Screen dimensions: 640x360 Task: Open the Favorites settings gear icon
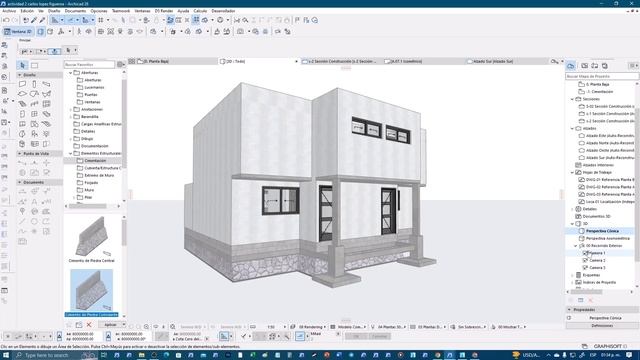(x=120, y=64)
